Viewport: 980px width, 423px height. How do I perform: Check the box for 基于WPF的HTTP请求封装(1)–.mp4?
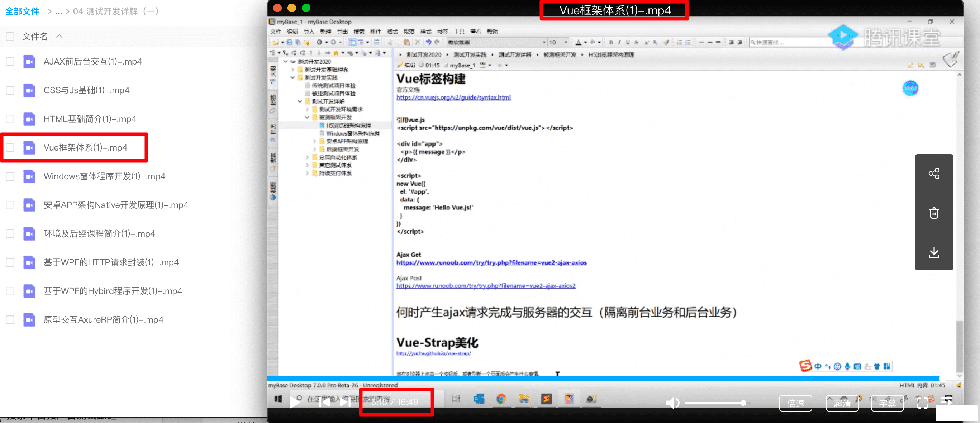10,262
